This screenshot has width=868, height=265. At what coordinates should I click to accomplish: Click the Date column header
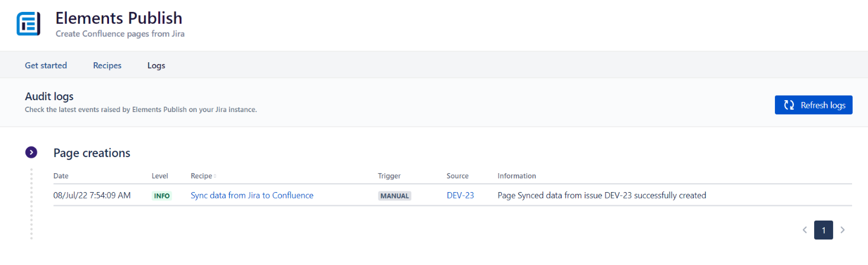[x=61, y=176]
